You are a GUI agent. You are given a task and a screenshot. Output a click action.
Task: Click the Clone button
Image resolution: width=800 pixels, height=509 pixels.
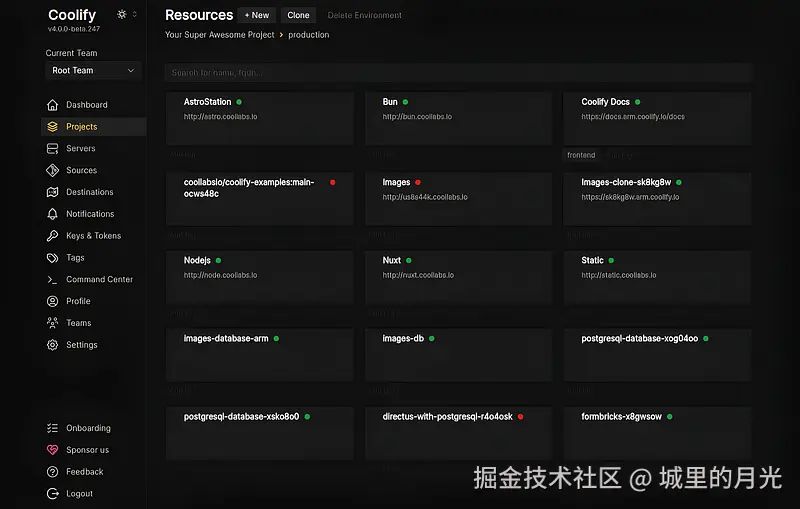[x=298, y=15]
